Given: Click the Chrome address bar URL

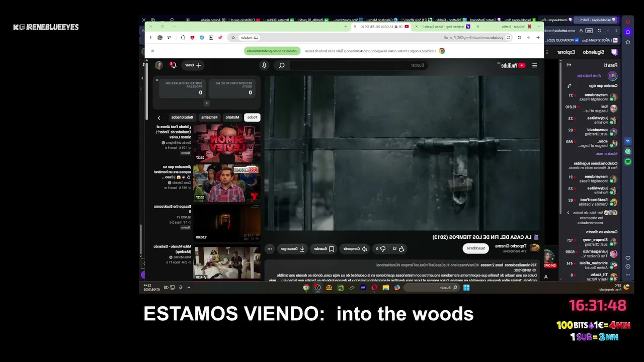Looking at the screenshot, I should pos(473,38).
